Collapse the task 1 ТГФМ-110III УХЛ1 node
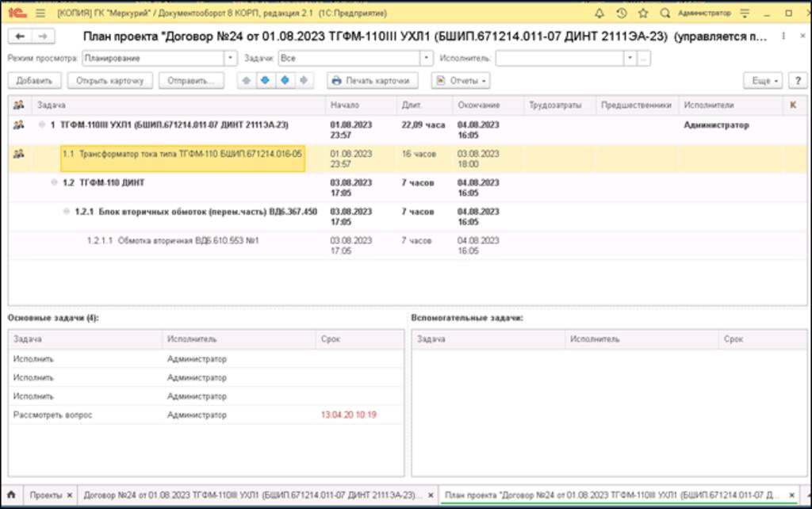 point(42,125)
